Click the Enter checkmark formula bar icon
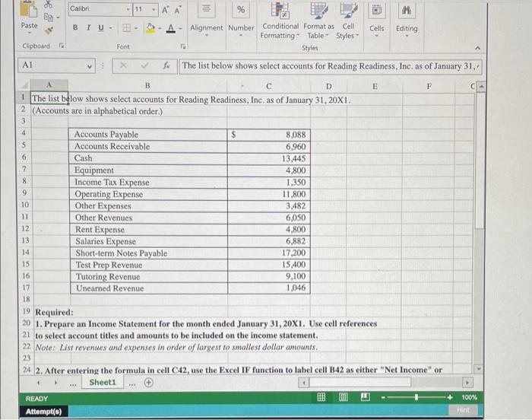This screenshot has width=532, height=420. (145, 65)
